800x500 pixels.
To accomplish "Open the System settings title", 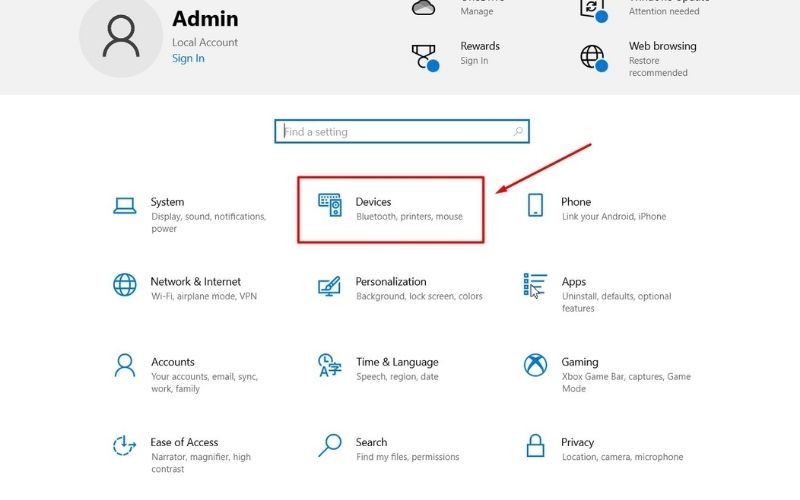I will click(x=167, y=202).
